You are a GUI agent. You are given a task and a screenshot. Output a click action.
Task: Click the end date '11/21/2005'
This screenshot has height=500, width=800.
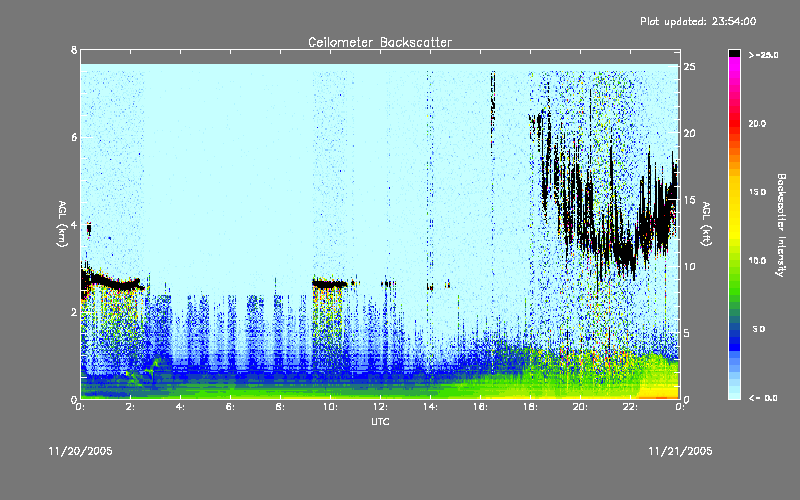(x=680, y=451)
